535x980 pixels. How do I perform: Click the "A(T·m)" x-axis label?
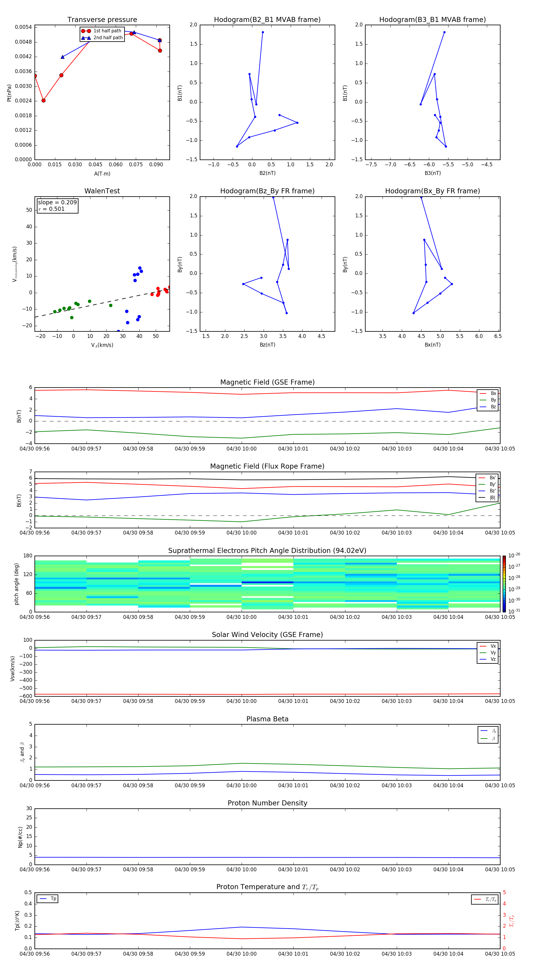click(102, 174)
